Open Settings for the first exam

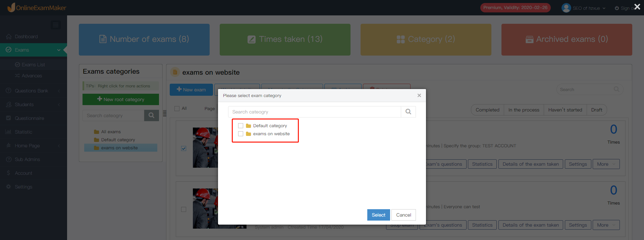578,164
